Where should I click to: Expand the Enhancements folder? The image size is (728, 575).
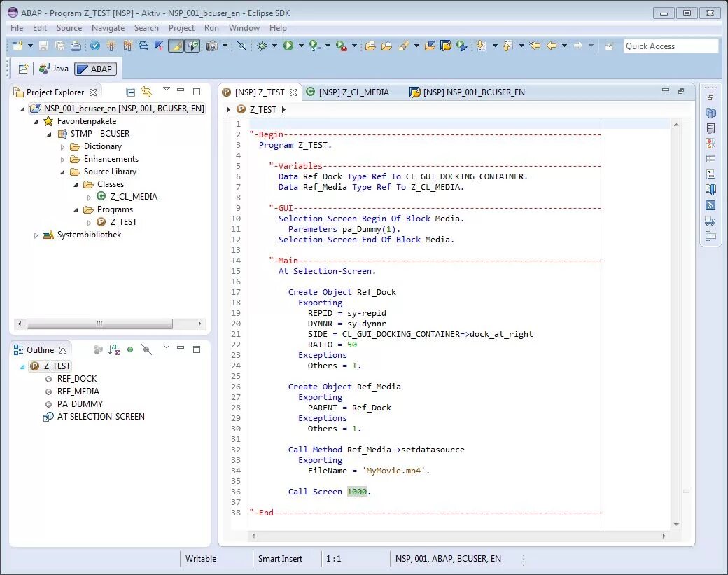point(63,159)
